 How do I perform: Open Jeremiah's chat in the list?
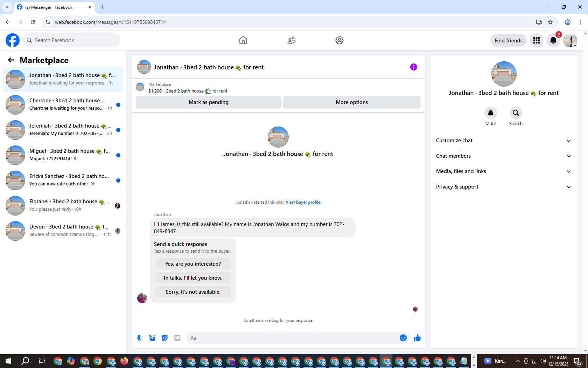[x=63, y=130]
